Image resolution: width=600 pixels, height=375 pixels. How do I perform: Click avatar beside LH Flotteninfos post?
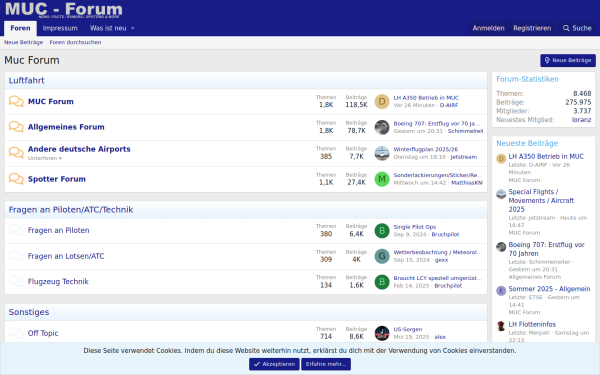(501, 326)
